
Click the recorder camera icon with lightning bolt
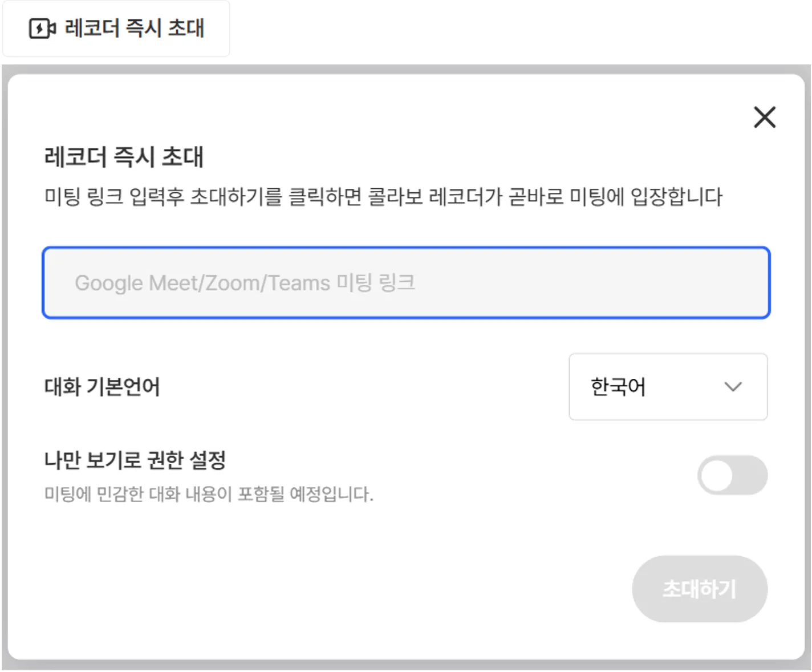[x=42, y=28]
